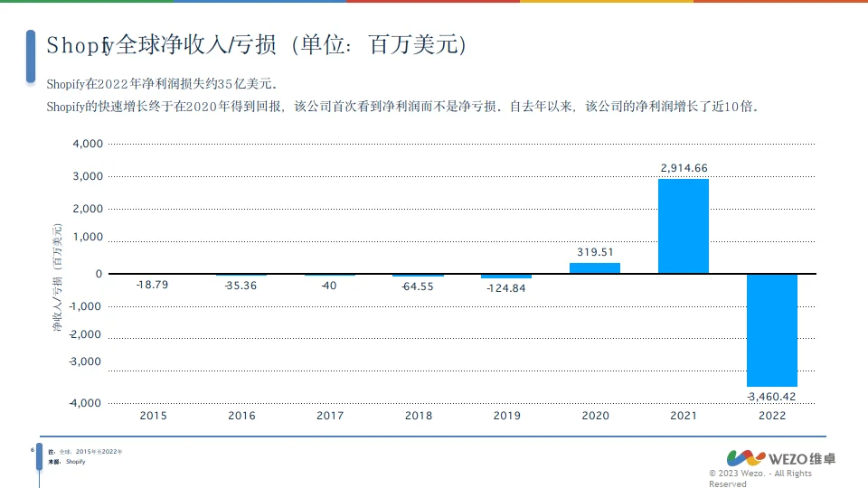868x488 pixels.
Task: Click the 2019 bar in the chart
Action: (x=506, y=277)
